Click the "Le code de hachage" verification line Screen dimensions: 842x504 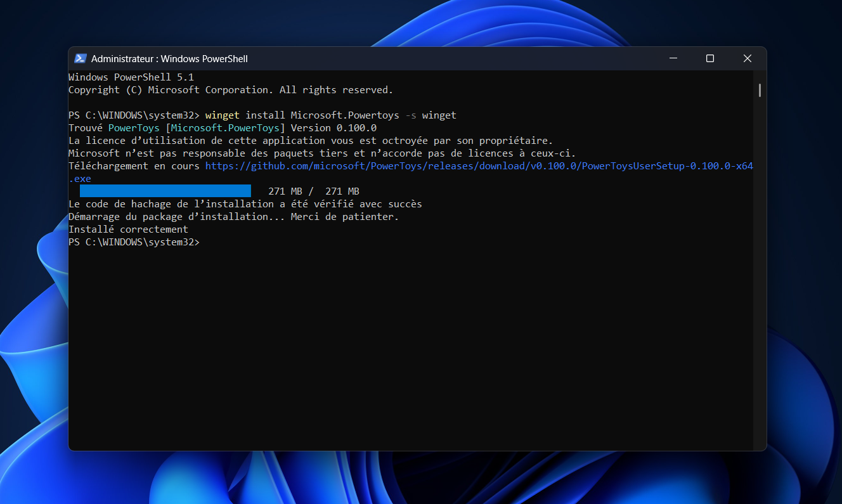point(245,204)
